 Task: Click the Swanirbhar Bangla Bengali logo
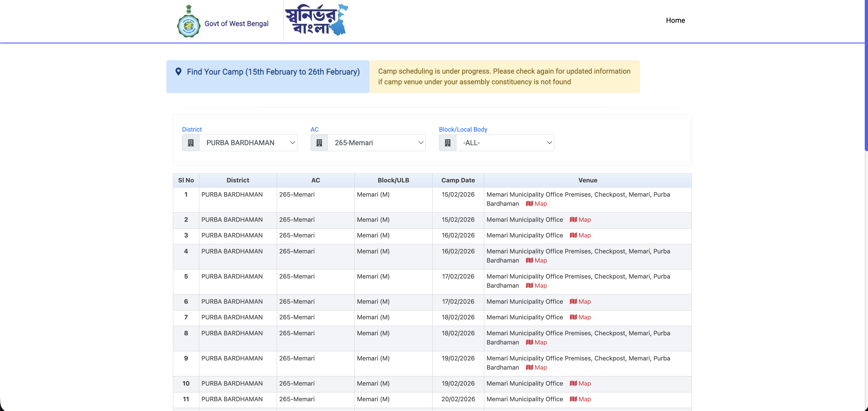click(316, 20)
